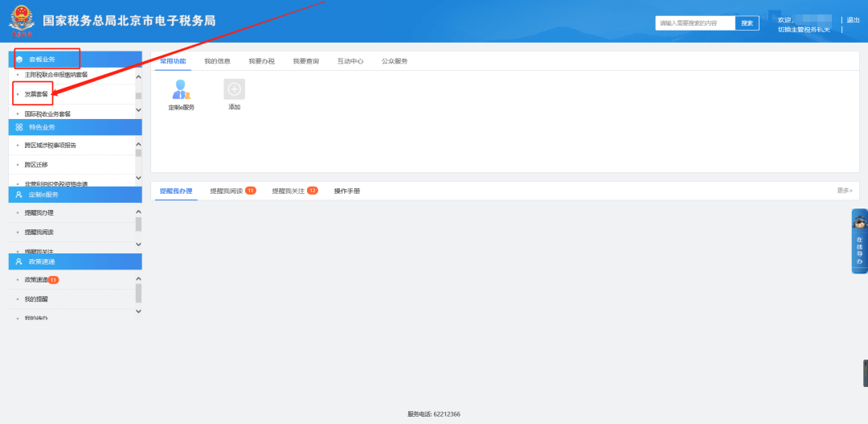Open 政策速递 section header
Screen dimensions: 868x424
coord(76,261)
